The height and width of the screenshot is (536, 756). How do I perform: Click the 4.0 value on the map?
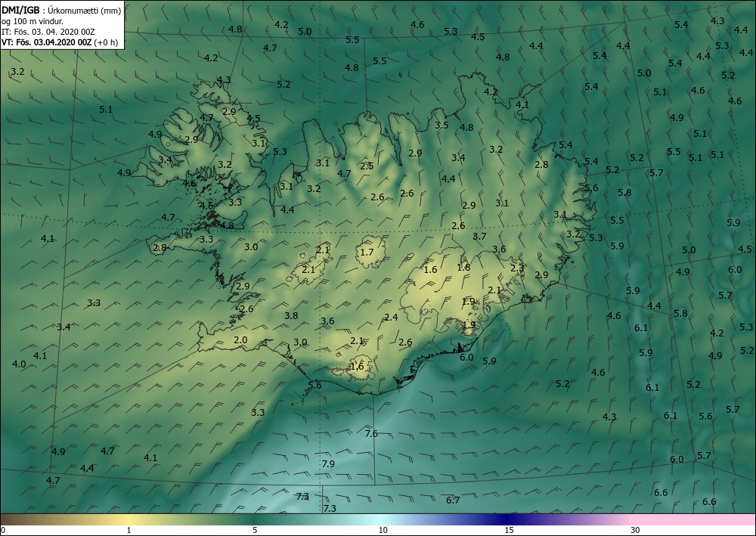pos(19,364)
